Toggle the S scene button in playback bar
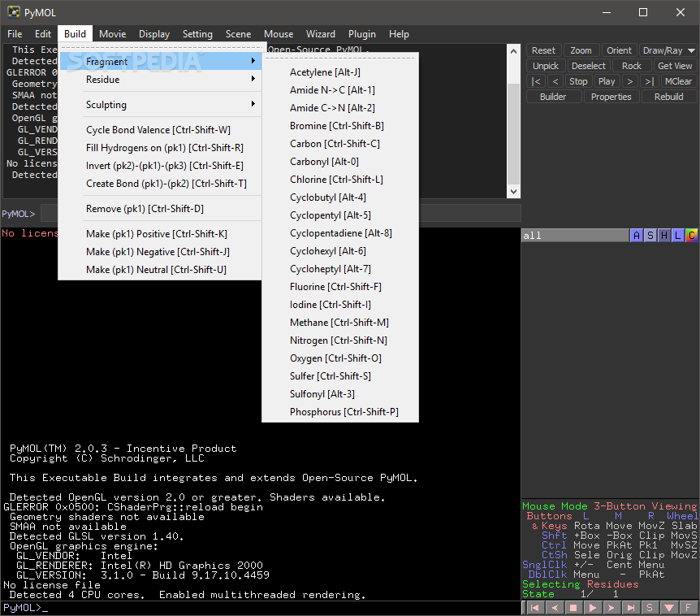Image resolution: width=700 pixels, height=616 pixels. point(650,608)
